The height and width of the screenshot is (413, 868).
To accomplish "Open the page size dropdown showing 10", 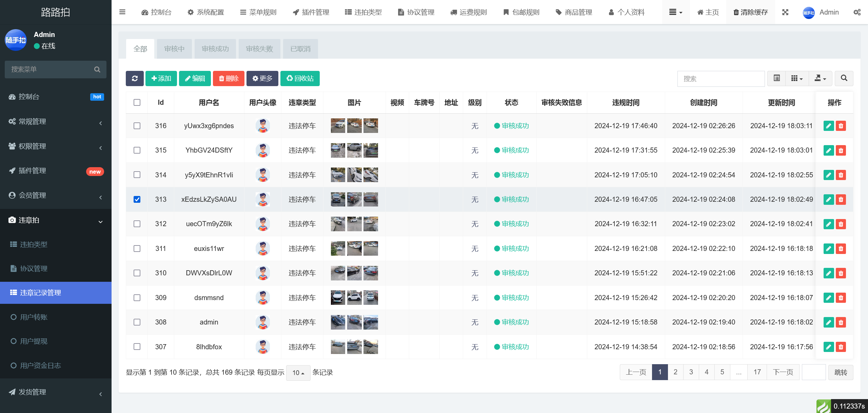I will 298,372.
